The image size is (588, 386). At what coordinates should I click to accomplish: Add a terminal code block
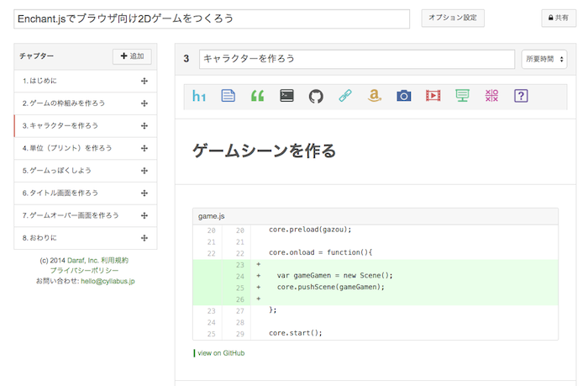pos(286,96)
